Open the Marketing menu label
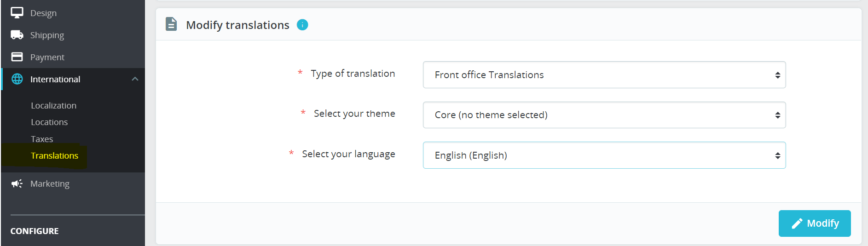The height and width of the screenshot is (246, 868). click(x=50, y=183)
